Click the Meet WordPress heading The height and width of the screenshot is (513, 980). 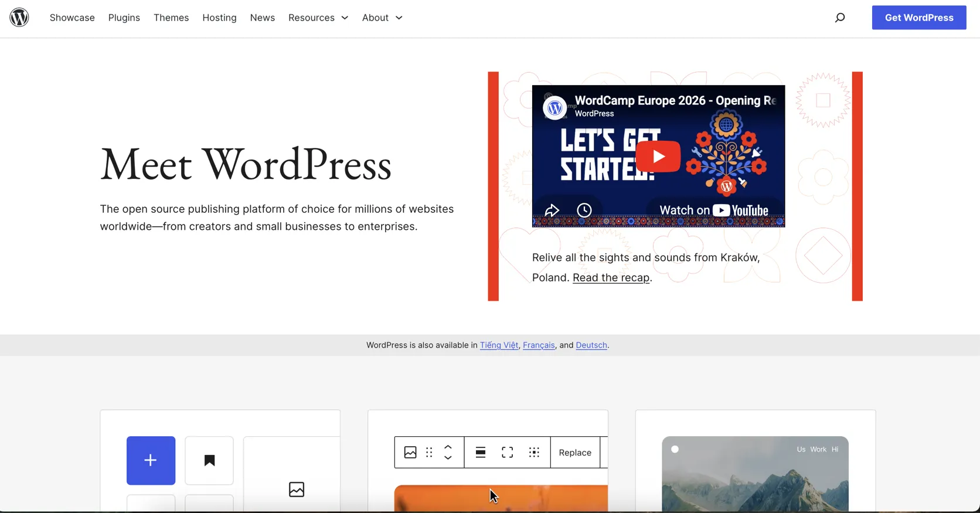tap(246, 165)
